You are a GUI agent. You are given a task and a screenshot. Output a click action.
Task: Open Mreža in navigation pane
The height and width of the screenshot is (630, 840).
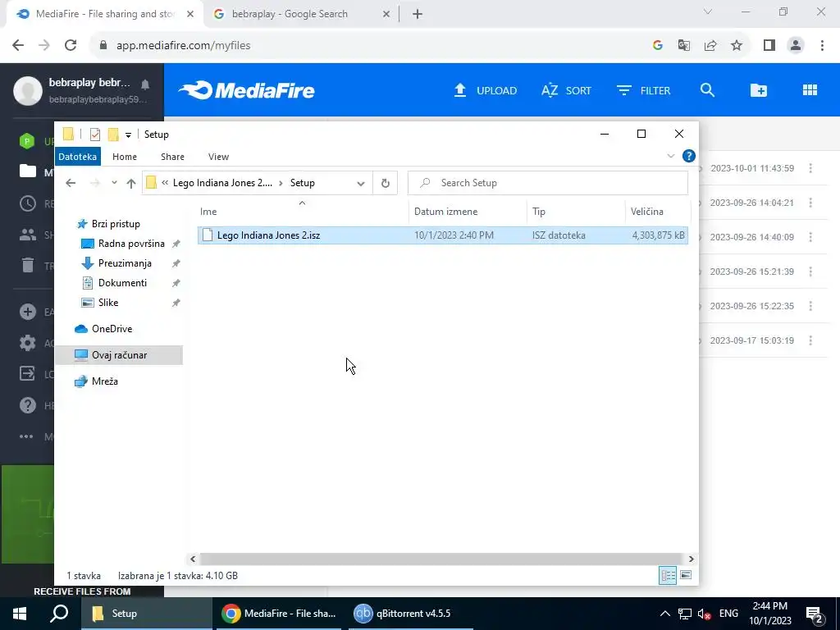tap(104, 381)
